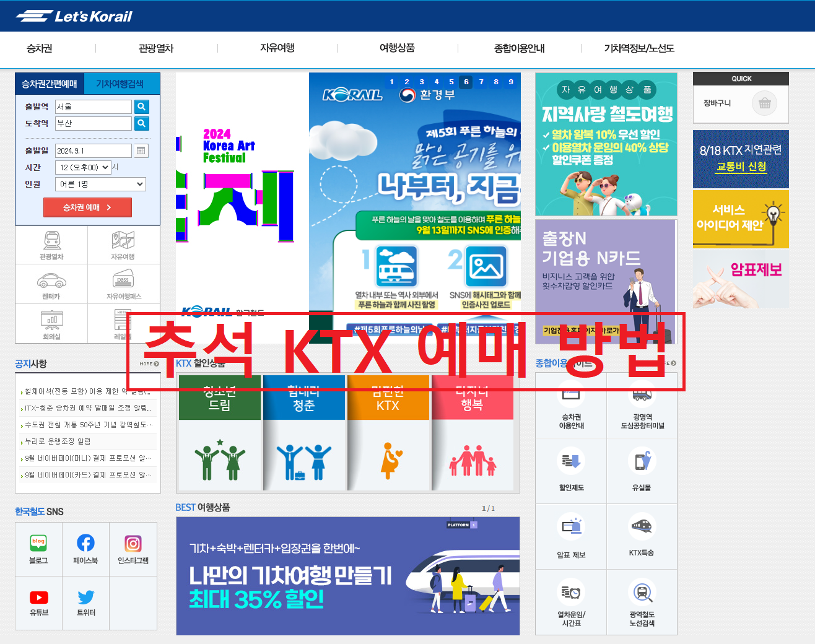Switch to the 기차여행검색 tab

tap(120, 84)
